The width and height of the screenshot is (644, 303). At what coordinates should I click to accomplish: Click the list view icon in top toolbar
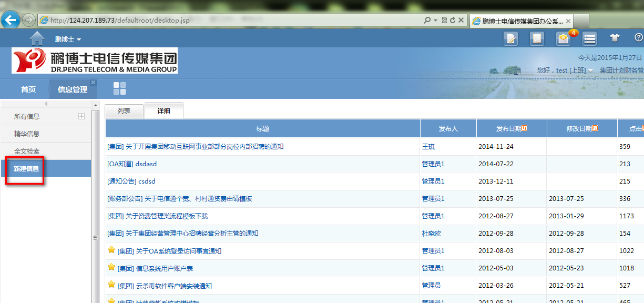pos(589,38)
